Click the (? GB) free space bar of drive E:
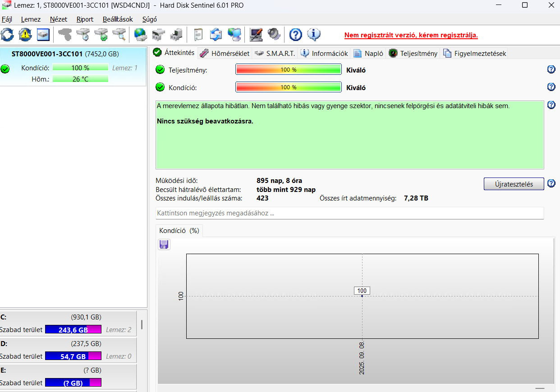This screenshot has width=560, height=392. [73, 383]
